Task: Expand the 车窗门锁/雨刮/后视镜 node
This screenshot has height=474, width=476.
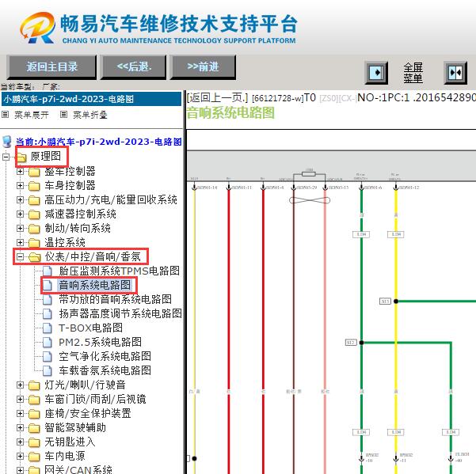Action: (x=20, y=400)
